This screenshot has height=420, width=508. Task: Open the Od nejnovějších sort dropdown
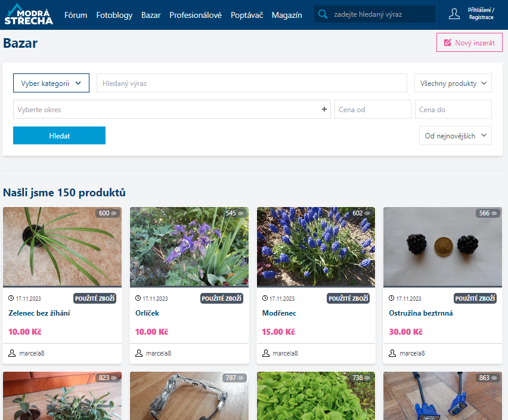pos(456,135)
